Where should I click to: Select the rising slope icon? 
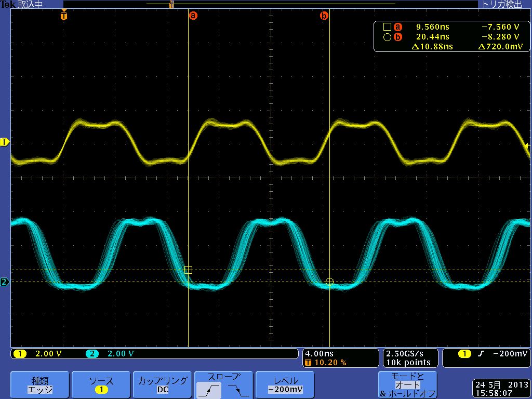pyautogui.click(x=209, y=390)
